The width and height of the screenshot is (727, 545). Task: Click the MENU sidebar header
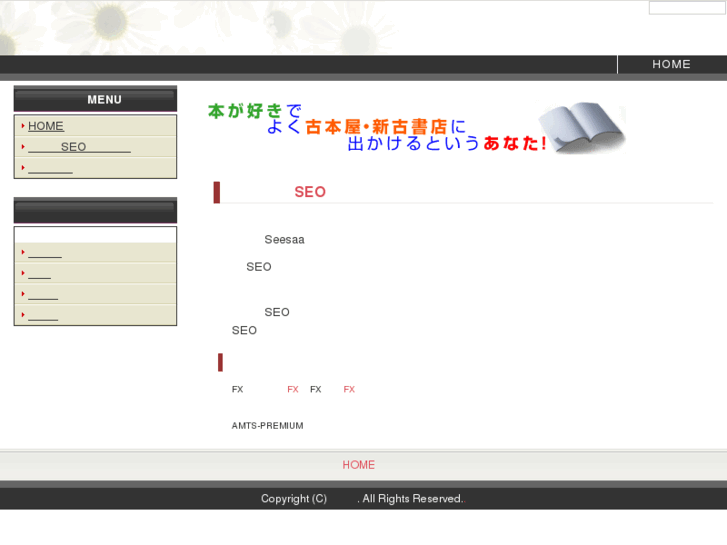click(x=95, y=99)
